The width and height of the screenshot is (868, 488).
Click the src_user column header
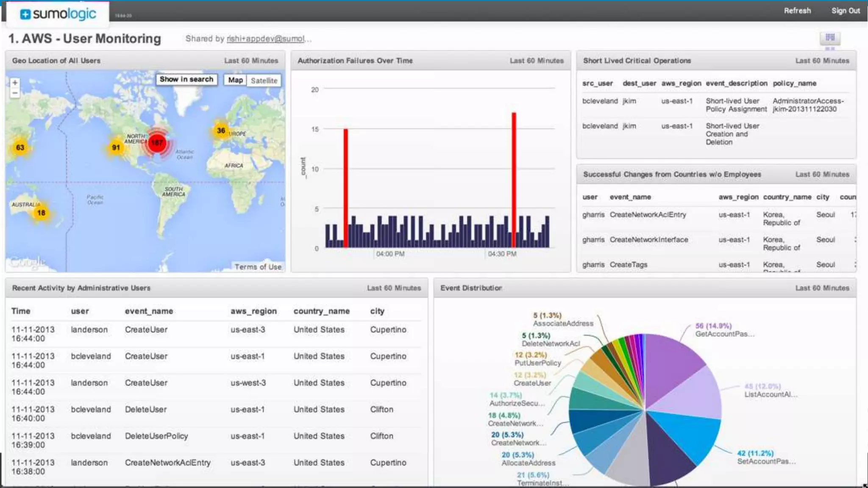[x=597, y=83]
